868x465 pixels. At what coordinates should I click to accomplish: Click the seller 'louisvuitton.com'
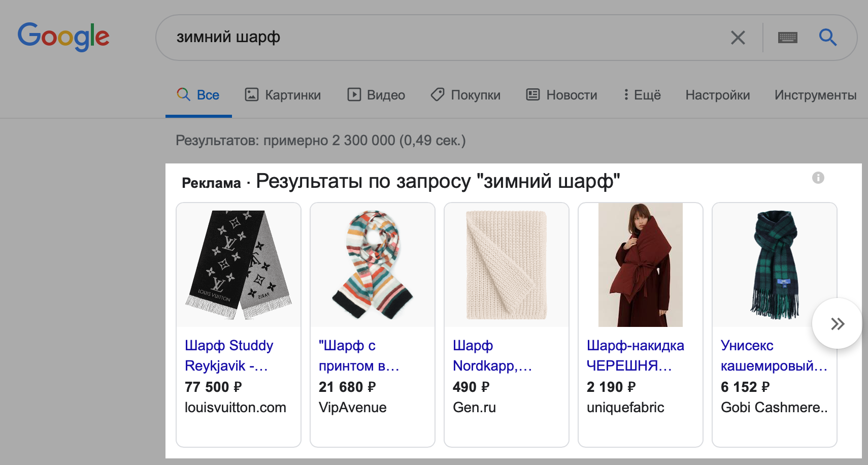[236, 407]
